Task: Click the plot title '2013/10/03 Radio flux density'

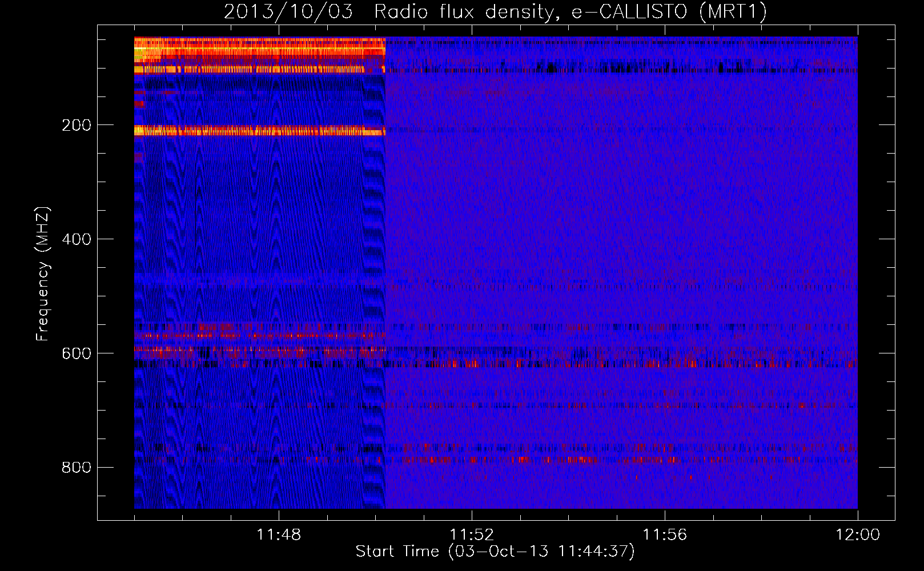Action: click(x=495, y=12)
